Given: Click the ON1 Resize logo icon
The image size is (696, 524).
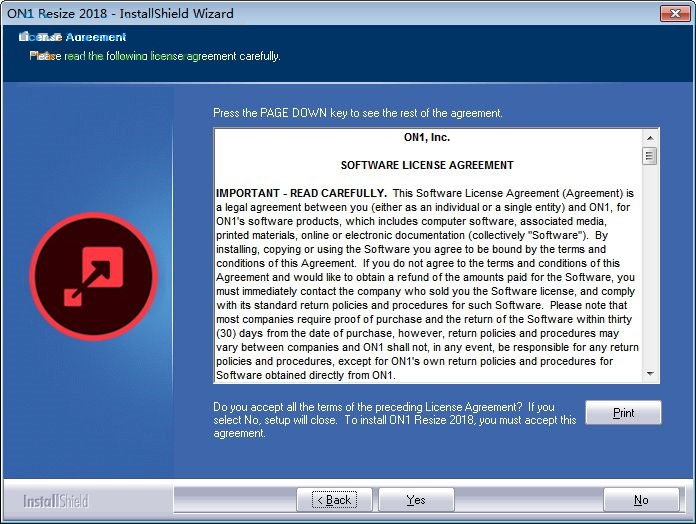Looking at the screenshot, I should click(x=94, y=276).
